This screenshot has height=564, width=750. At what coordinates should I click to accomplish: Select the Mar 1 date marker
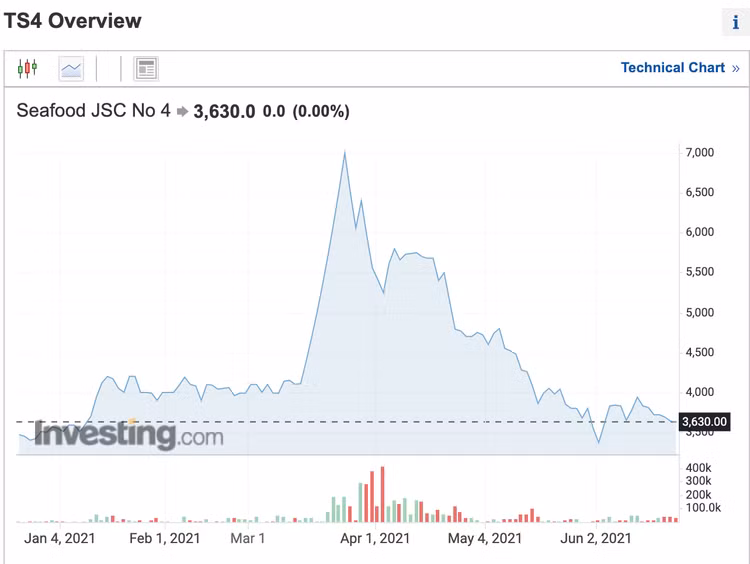point(248,539)
